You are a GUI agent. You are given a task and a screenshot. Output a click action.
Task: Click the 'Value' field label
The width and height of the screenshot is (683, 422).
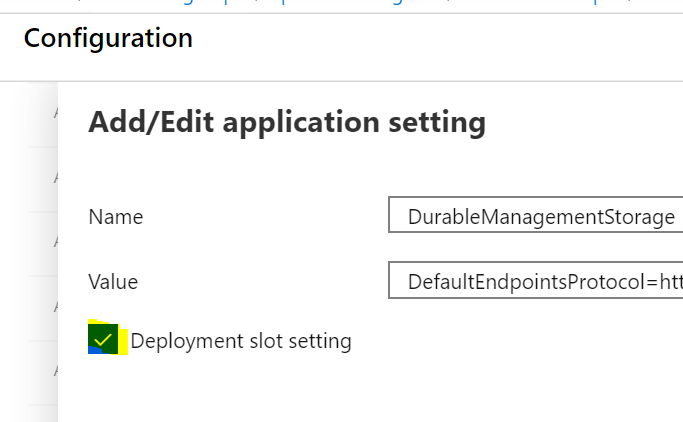[x=113, y=281]
